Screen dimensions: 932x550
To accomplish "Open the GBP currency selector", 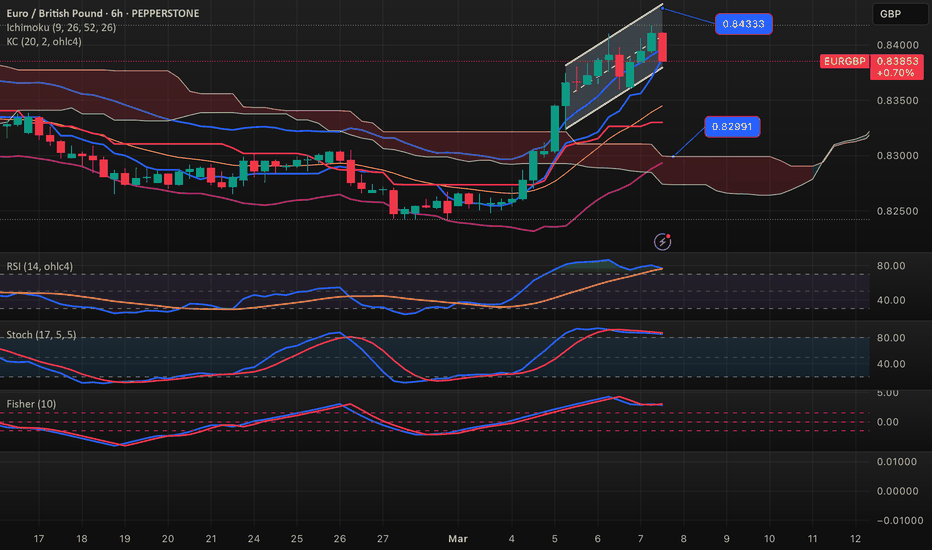I will click(899, 14).
